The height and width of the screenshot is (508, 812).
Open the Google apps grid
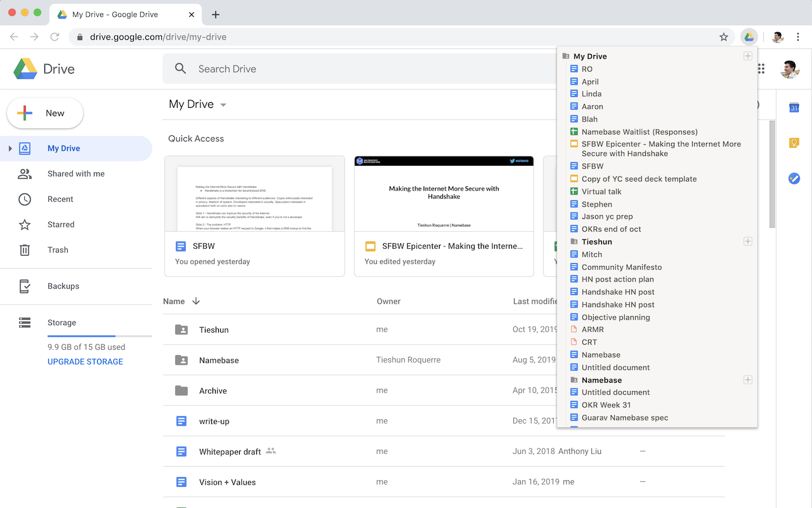click(x=760, y=69)
